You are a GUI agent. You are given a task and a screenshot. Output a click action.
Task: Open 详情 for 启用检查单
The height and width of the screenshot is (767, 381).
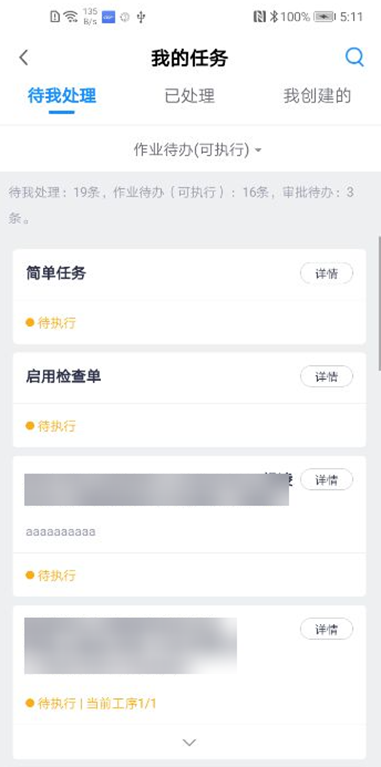pos(326,377)
